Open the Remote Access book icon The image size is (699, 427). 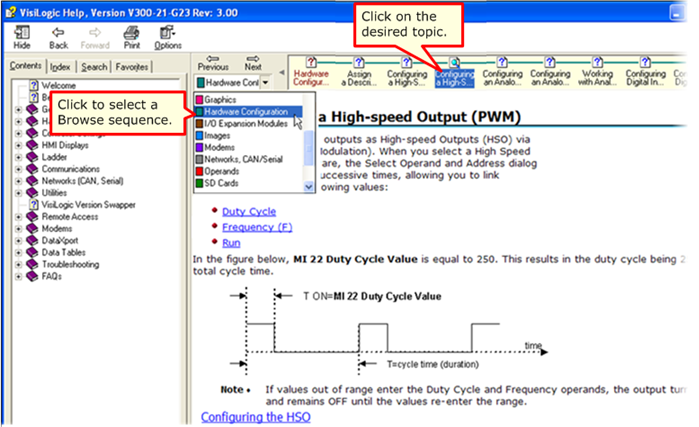[x=32, y=217]
